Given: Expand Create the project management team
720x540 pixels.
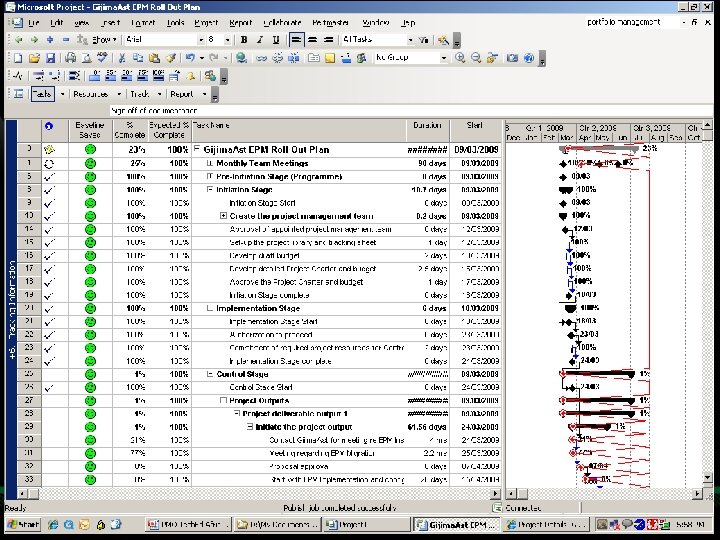Looking at the screenshot, I should (223, 215).
